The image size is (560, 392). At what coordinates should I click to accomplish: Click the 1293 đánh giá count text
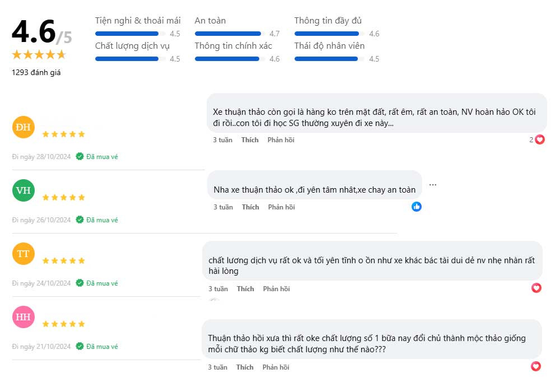pos(36,72)
